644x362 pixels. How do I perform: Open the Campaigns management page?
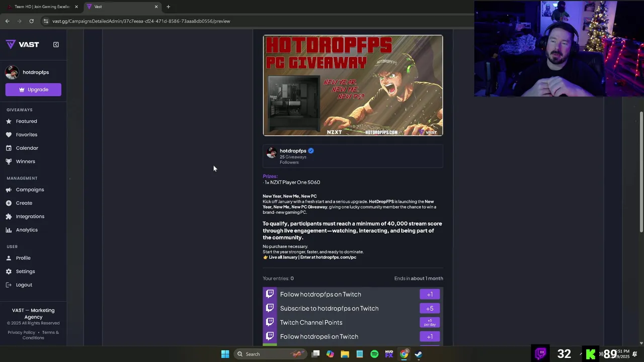tap(30, 190)
